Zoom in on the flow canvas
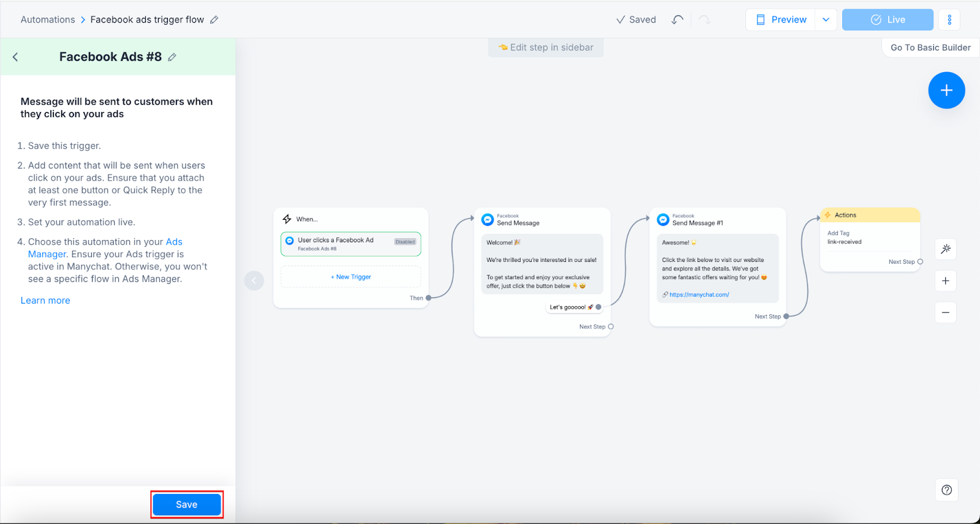This screenshot has height=524, width=980. (x=946, y=281)
